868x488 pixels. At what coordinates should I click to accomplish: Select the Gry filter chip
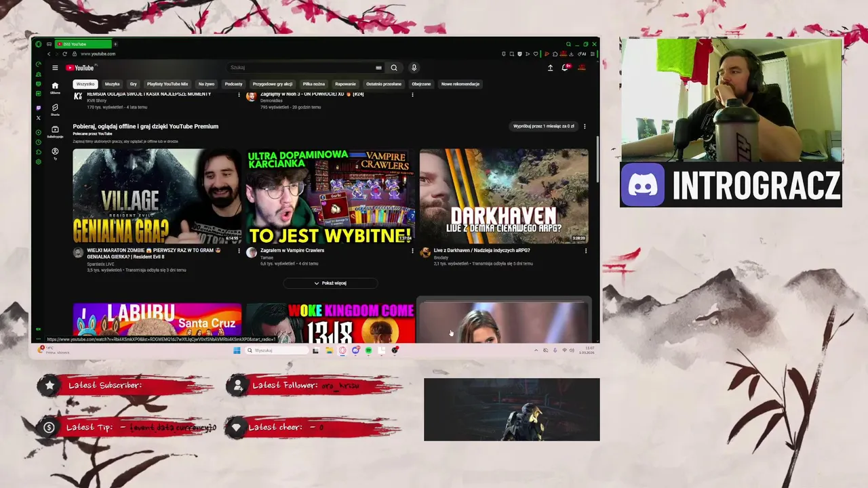[133, 84]
